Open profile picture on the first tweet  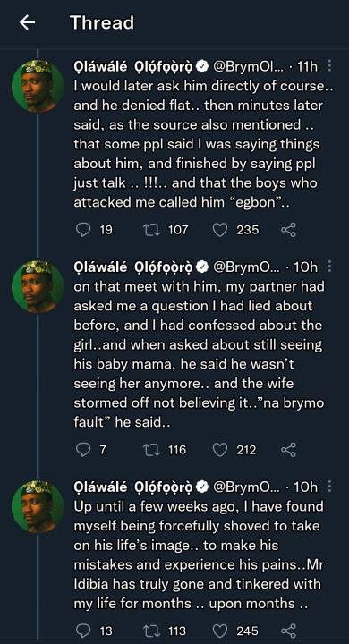[38, 86]
